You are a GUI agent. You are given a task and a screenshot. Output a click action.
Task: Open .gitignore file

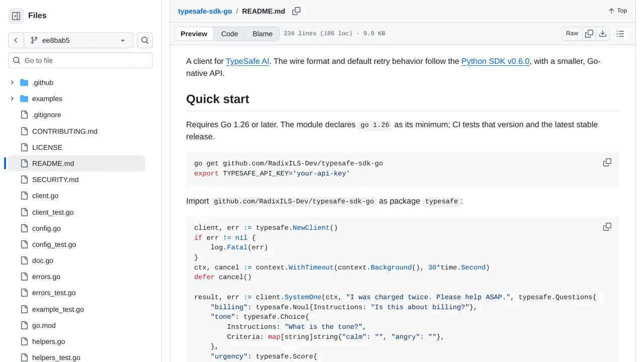tap(46, 115)
